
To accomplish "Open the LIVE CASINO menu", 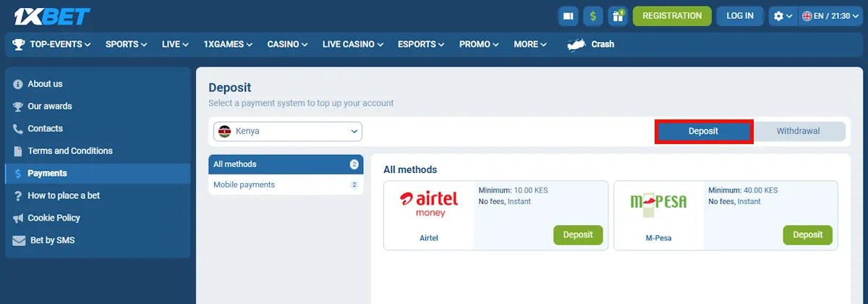I will point(353,44).
